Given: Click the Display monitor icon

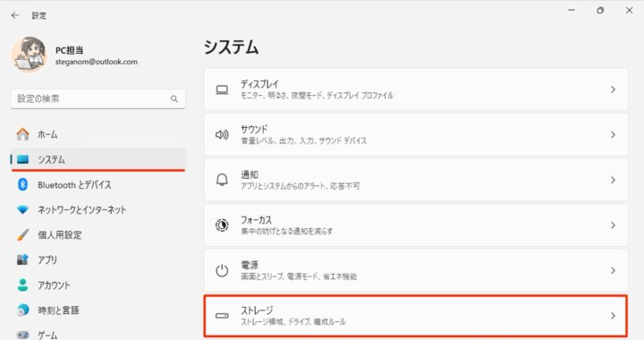Looking at the screenshot, I should (222, 89).
